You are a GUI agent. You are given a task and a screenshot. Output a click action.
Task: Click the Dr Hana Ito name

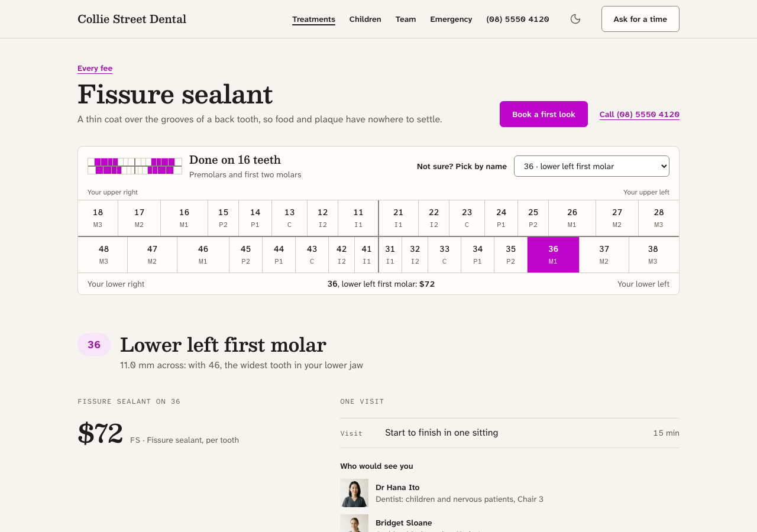[397, 488]
